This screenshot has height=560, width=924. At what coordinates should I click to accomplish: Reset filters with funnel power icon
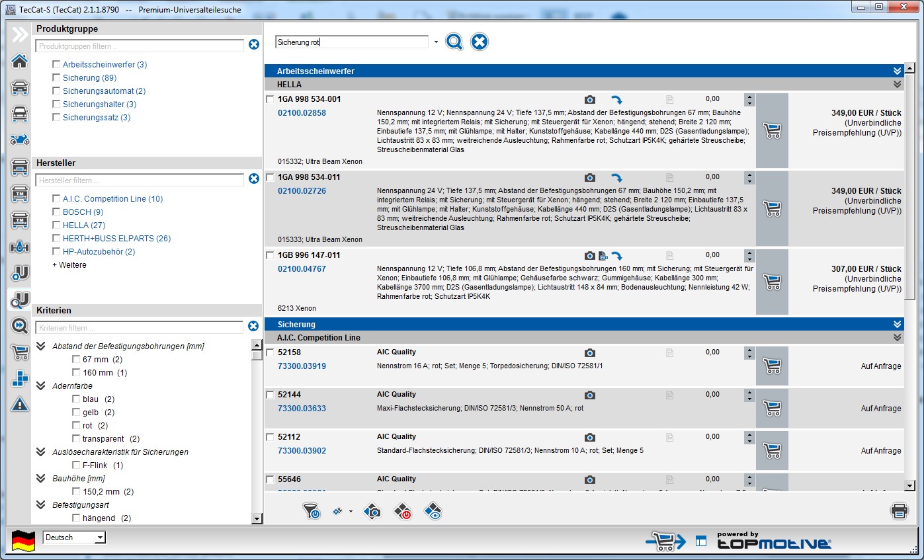click(311, 511)
